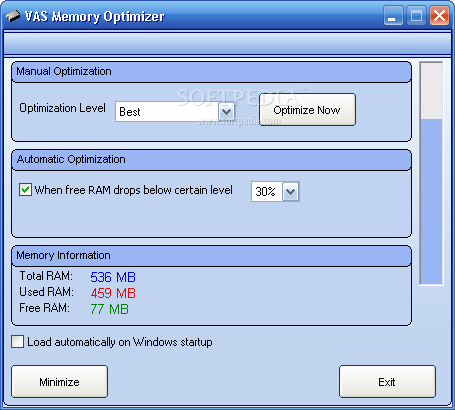The image size is (455, 410).
Task: Click the Minimize button at bottom
Action: tap(59, 382)
